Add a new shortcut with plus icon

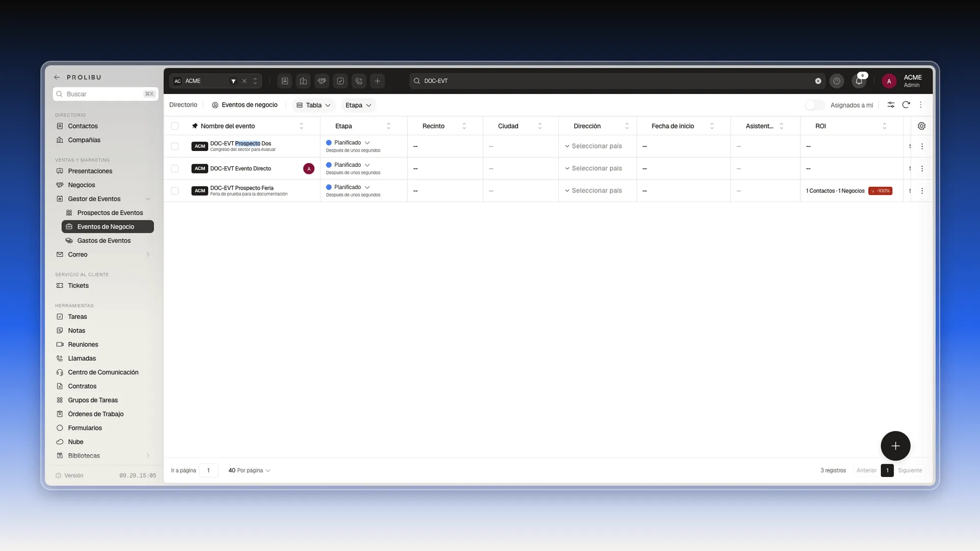[378, 81]
